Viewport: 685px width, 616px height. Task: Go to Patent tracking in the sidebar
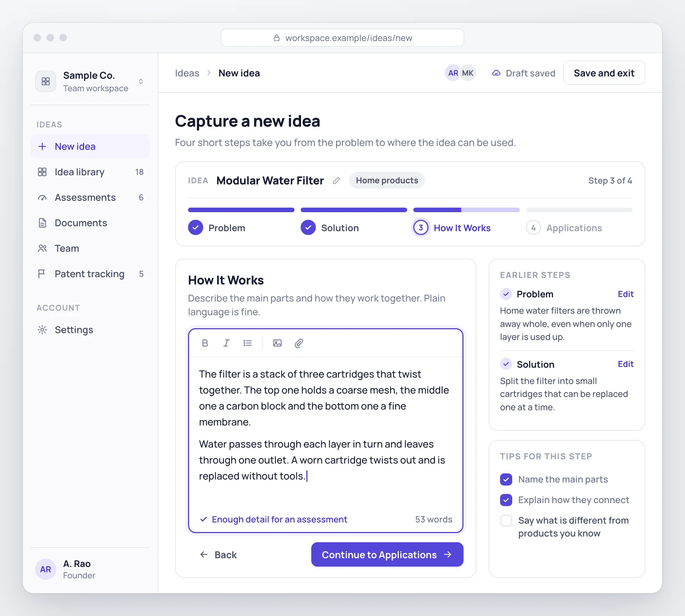point(90,274)
